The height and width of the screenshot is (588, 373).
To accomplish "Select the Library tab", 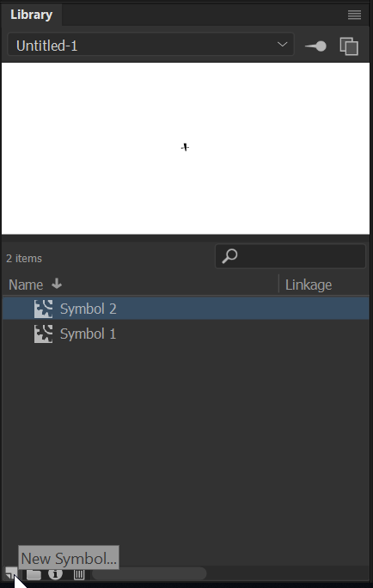I will [x=32, y=15].
